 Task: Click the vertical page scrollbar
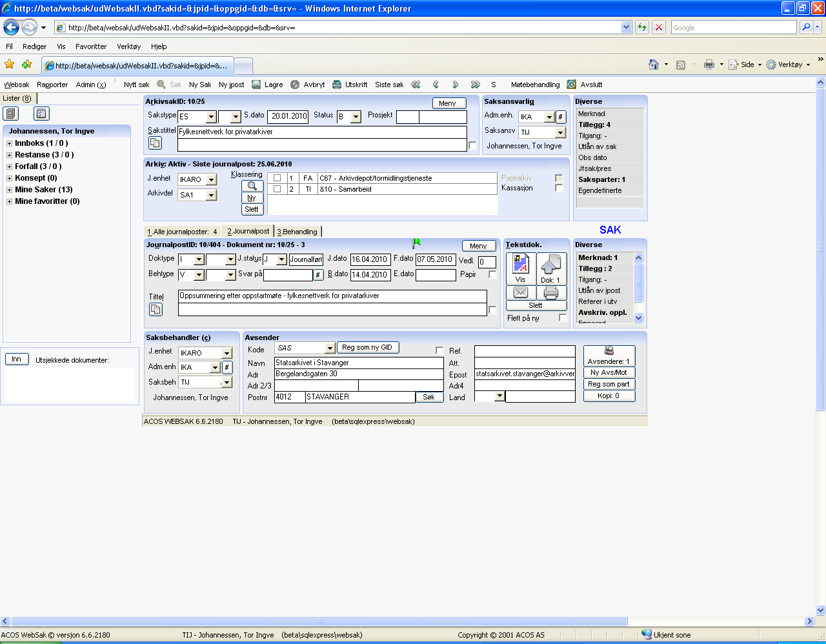click(x=821, y=248)
